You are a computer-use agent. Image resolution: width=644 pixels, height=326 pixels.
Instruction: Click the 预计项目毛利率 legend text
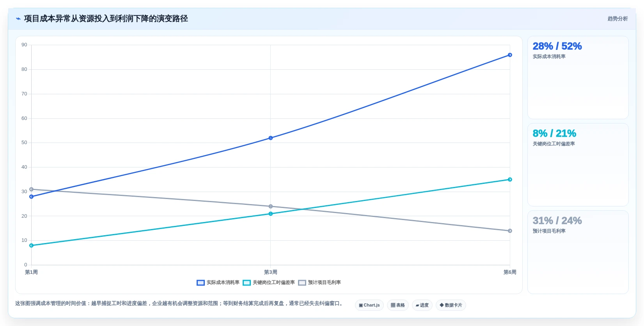[x=325, y=283]
